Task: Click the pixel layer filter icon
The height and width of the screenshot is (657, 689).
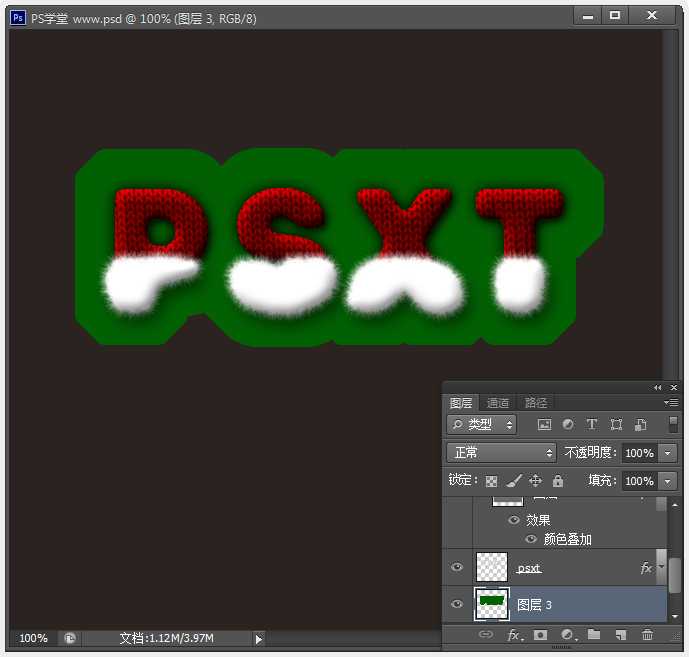Action: (x=545, y=425)
